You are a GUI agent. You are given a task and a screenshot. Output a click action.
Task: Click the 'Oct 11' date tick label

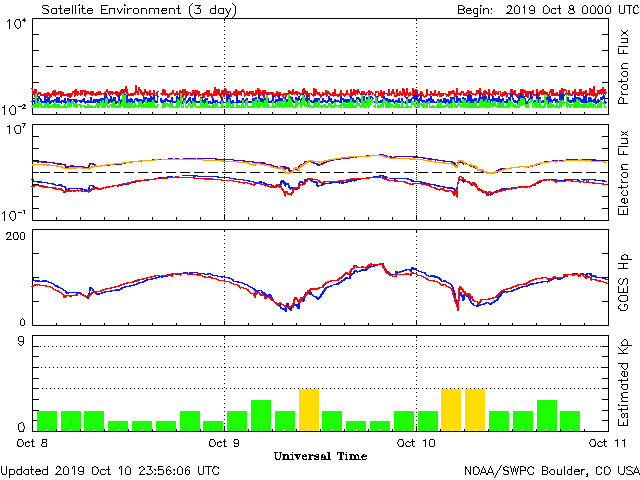607,443
